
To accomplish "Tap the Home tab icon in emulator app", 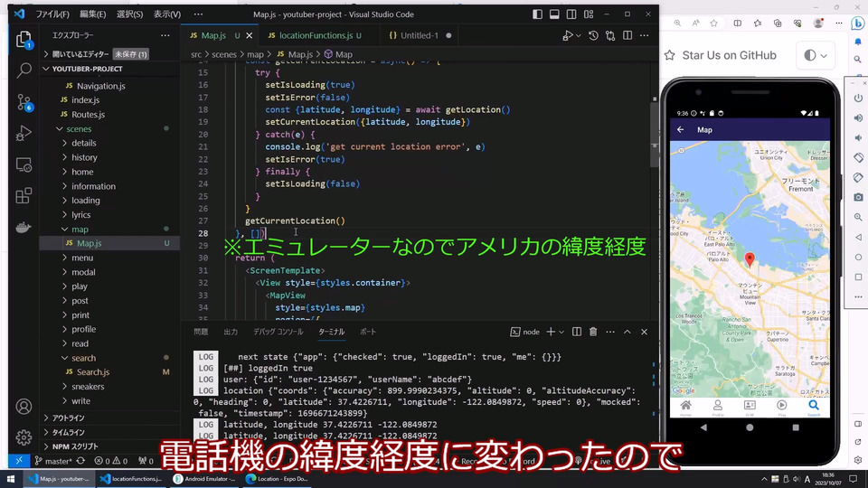I will [685, 407].
